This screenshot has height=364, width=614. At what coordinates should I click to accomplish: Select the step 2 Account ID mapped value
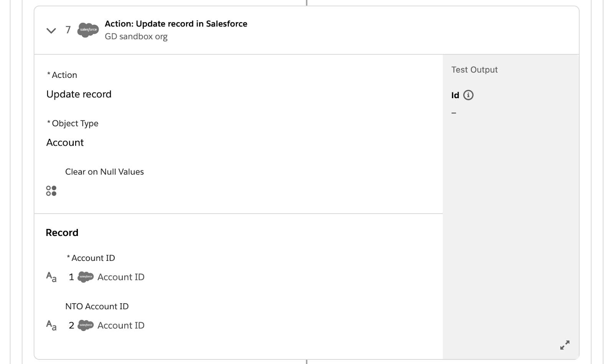[107, 325]
